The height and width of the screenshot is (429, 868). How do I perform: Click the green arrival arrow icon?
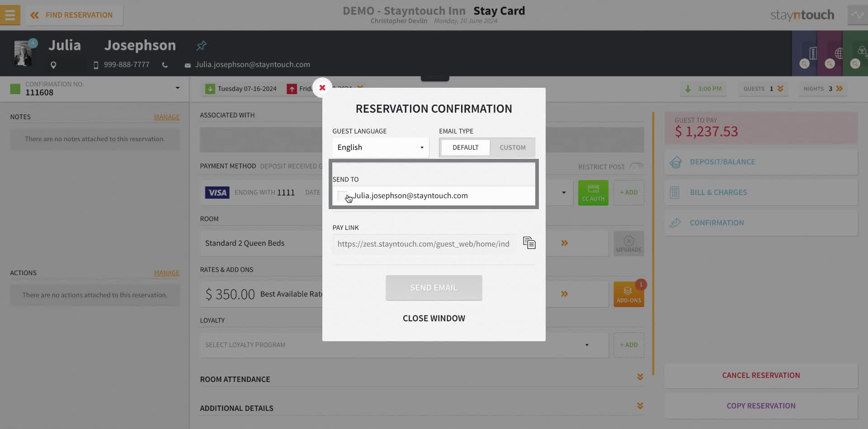210,89
